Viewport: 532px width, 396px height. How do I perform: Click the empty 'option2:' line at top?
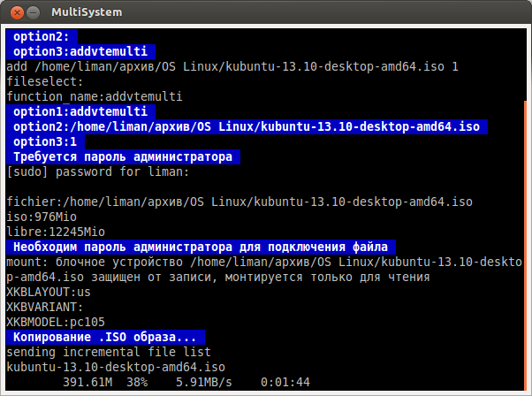(x=42, y=36)
